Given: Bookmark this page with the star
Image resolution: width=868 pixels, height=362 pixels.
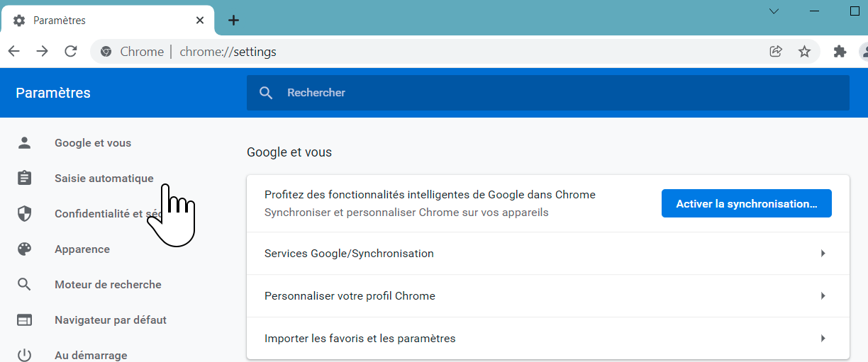Looking at the screenshot, I should (804, 51).
